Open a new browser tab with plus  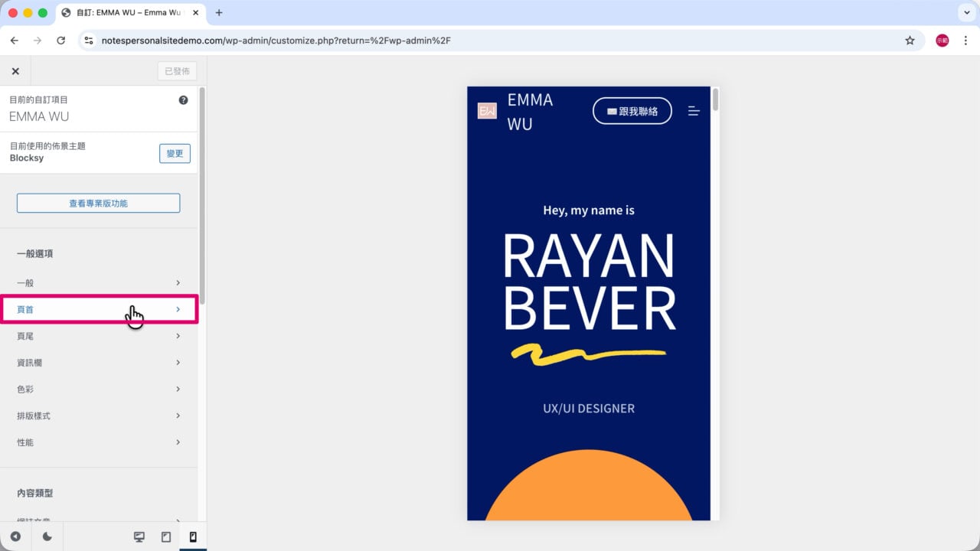click(219, 13)
